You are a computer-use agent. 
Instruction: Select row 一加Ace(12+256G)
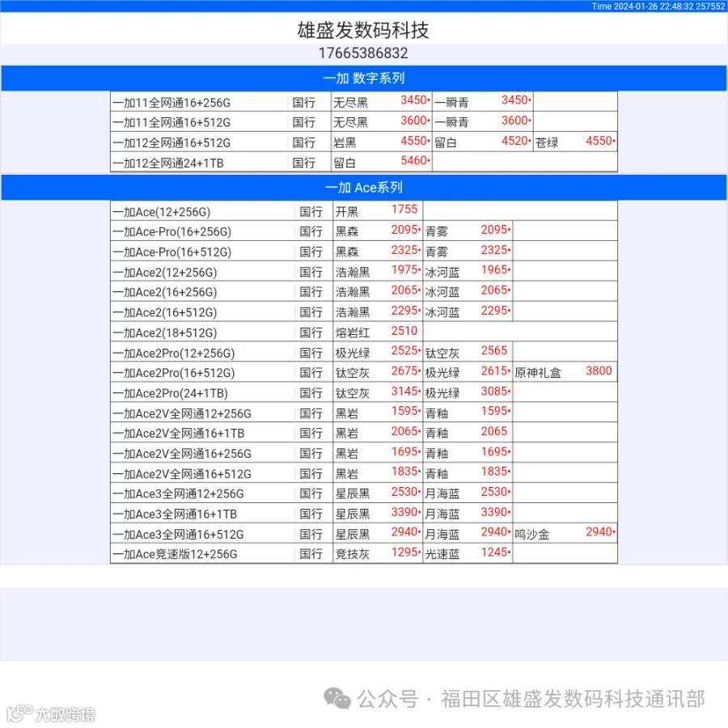(364, 211)
